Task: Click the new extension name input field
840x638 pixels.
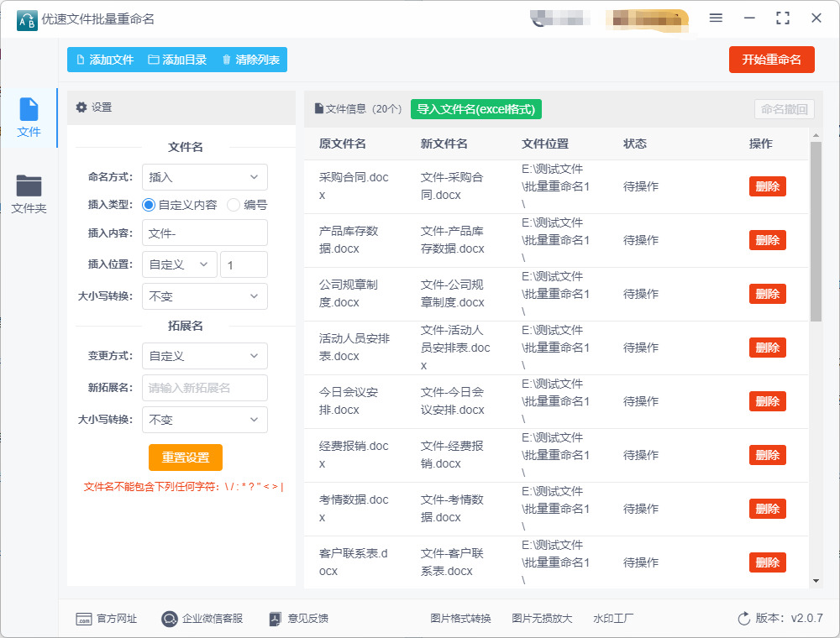Action: (x=204, y=388)
